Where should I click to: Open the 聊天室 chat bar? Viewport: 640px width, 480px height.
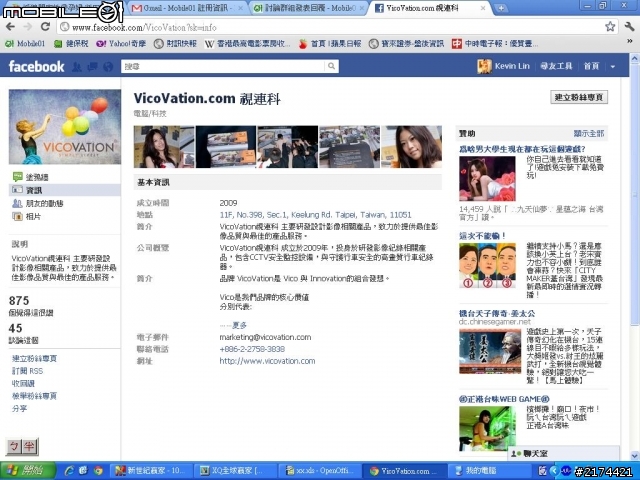(564, 453)
